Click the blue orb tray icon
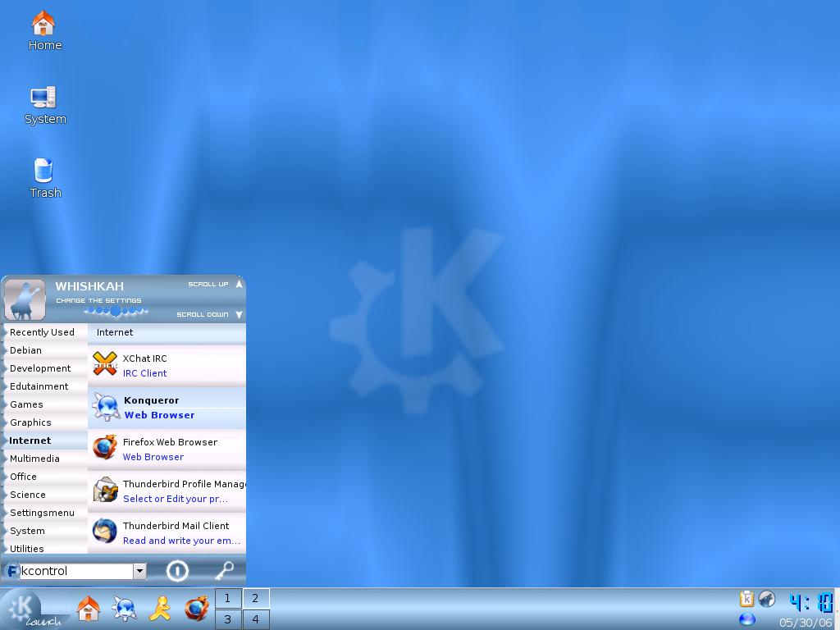This screenshot has height=630, width=840. click(746, 619)
